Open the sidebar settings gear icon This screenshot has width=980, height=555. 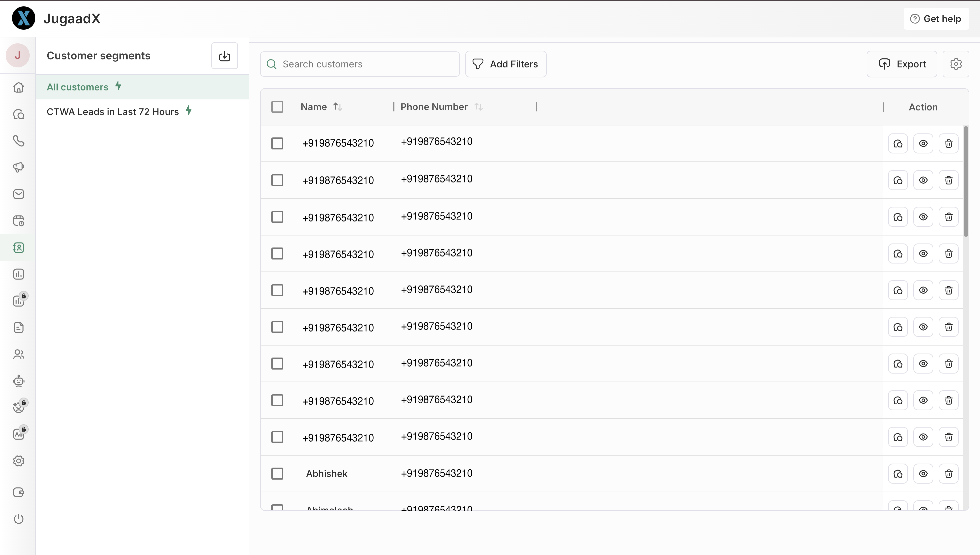coord(18,461)
